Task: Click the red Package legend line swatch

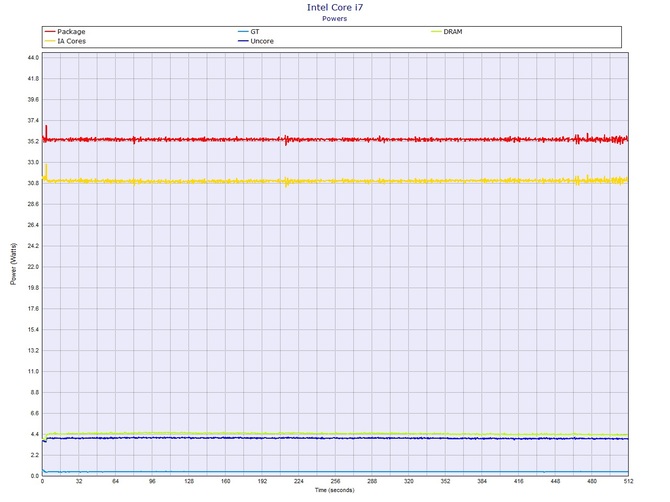Action: pos(50,32)
